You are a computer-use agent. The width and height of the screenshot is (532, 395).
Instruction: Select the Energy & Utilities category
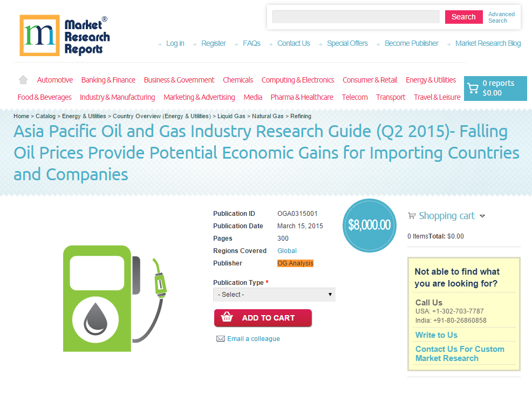click(x=431, y=79)
